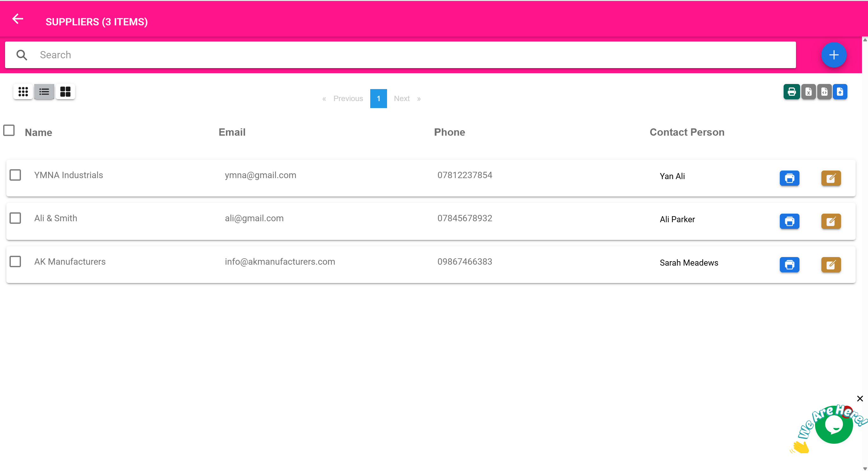Edit the Ali & Smith supplier
868x471 pixels.
pos(831,221)
